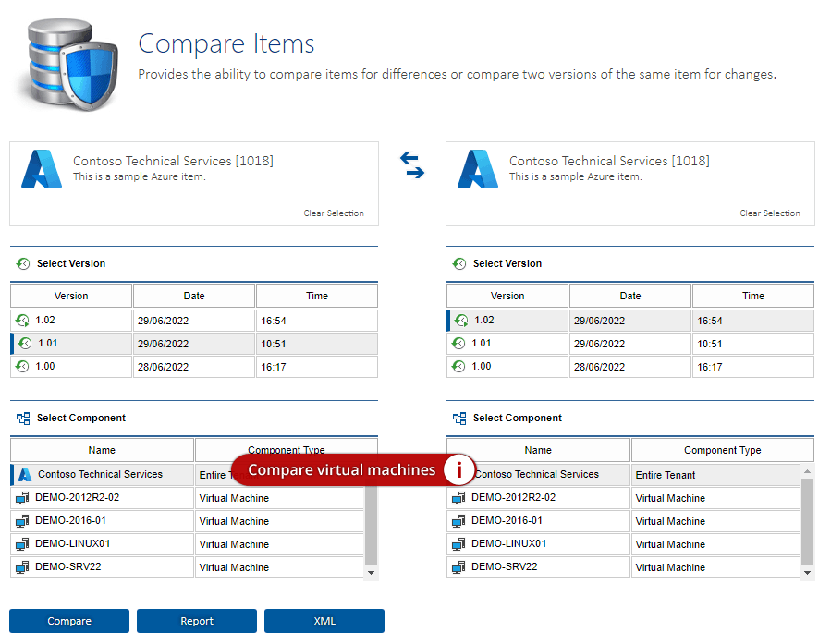The height and width of the screenshot is (644, 831).
Task: Select right version 10:51 time cell
Action: pos(753,343)
